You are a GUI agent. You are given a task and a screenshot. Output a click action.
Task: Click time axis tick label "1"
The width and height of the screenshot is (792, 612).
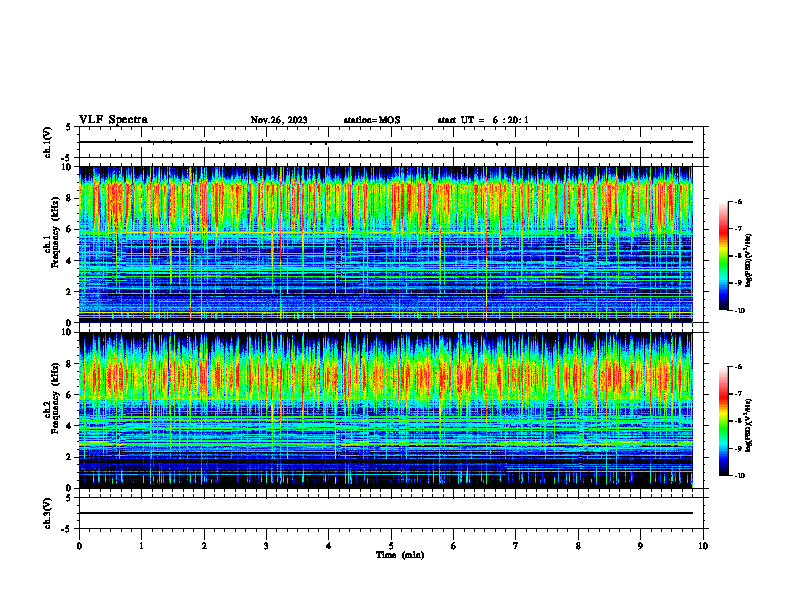pos(141,546)
